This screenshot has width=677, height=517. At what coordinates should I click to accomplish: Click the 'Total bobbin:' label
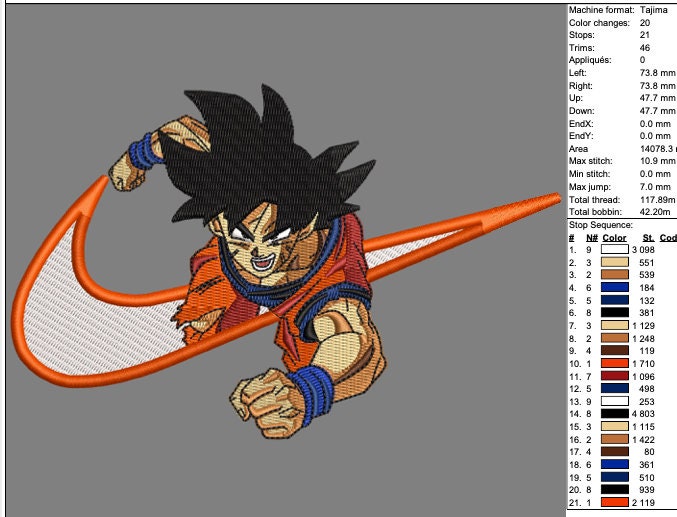595,212
